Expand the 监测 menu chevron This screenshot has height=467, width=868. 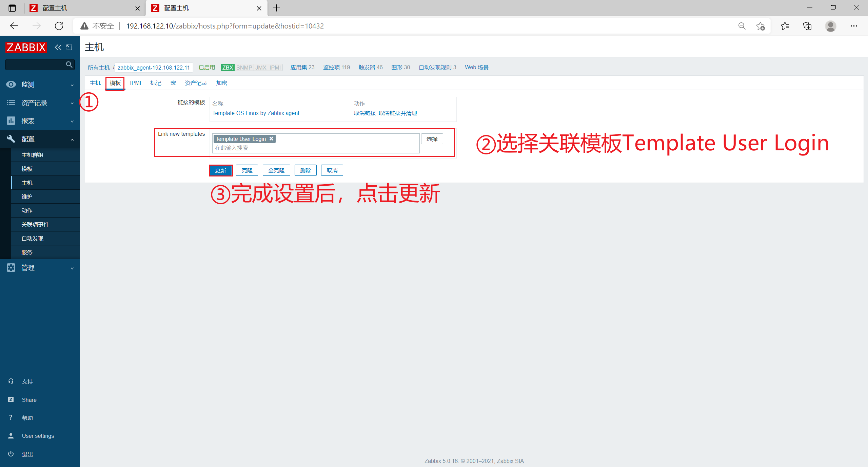(72, 85)
